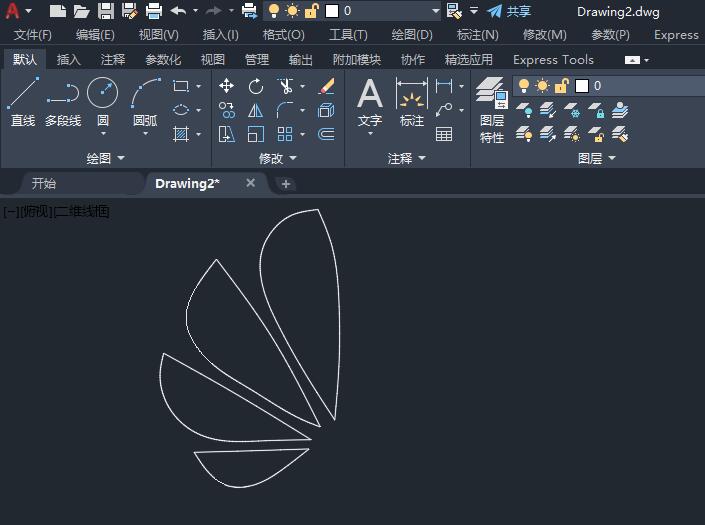This screenshot has height=525, width=705.
Task: Open the quick access layer dropdown
Action: tap(435, 11)
